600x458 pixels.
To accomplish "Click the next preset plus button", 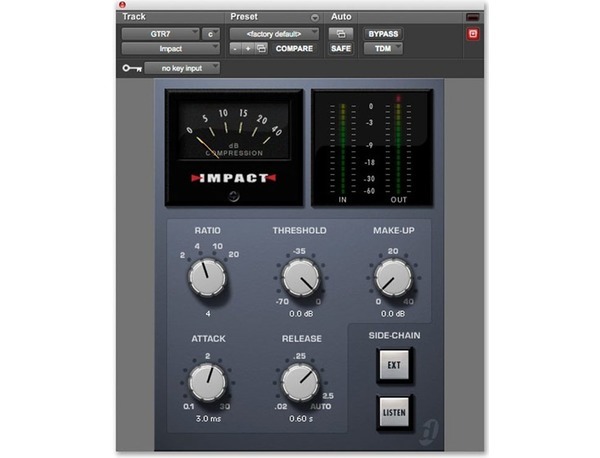I will (248, 49).
